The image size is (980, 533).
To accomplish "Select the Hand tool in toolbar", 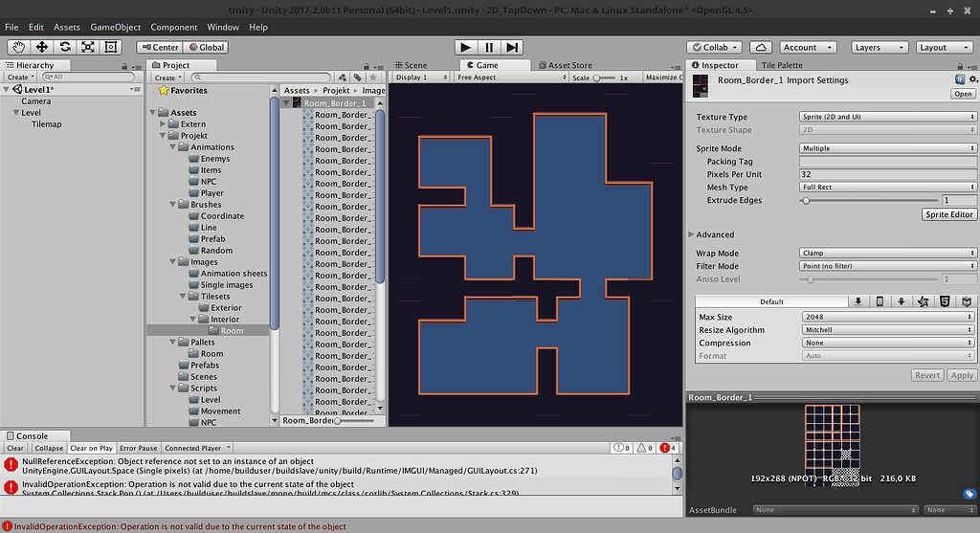I will [19, 47].
